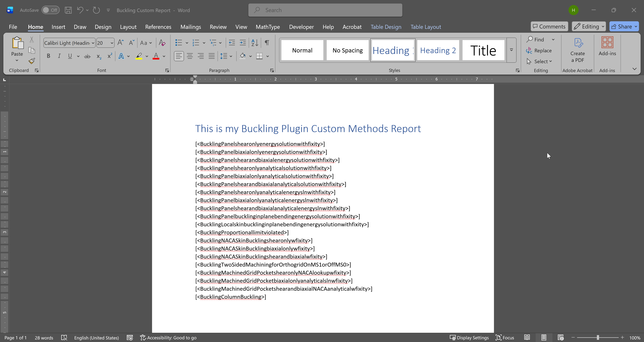644x342 pixels.
Task: Expand the bullets list dropdown arrow
Action: (x=187, y=43)
